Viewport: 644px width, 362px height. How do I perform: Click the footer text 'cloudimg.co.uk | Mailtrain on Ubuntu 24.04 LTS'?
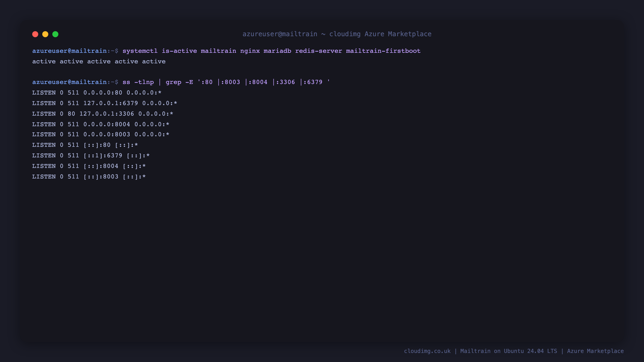click(x=480, y=351)
